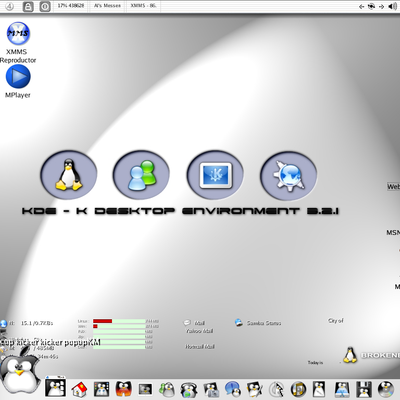Select the A's Messenger taskbar entry

click(107, 6)
